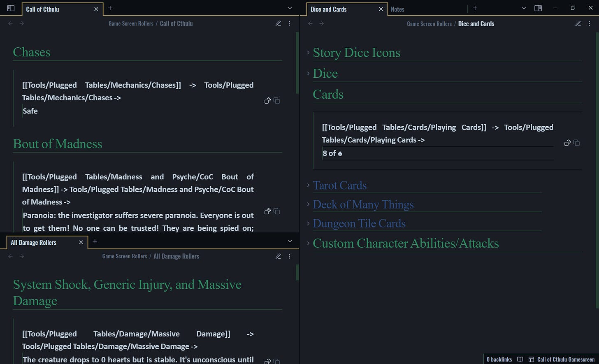Open more options for All Damage Rollers note

[x=290, y=256]
